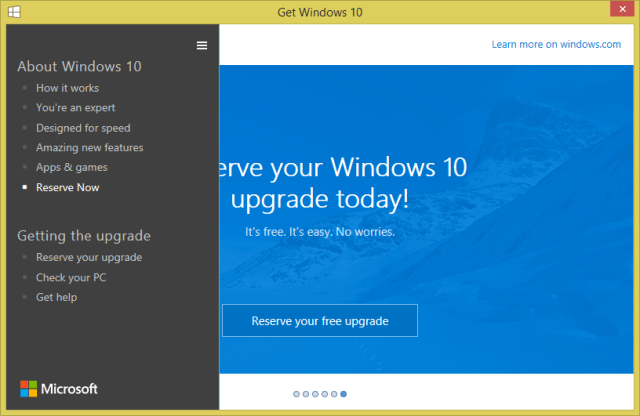Go to Designed for speed section

coord(83,128)
